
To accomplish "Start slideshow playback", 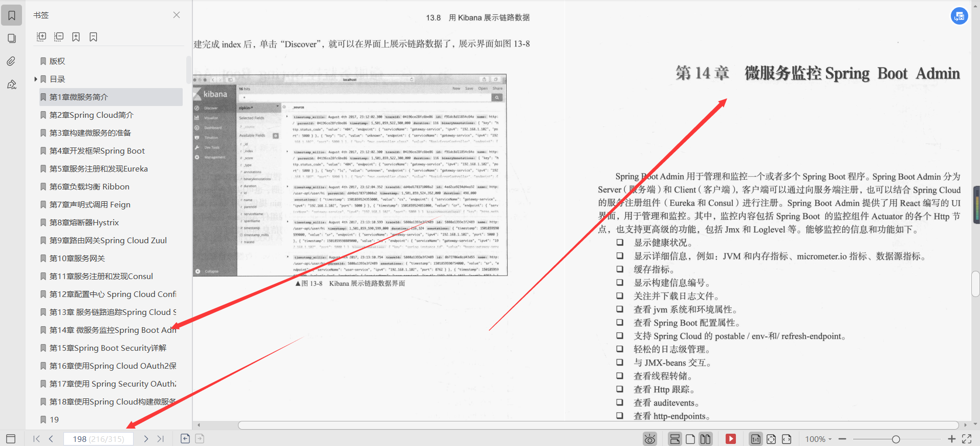I will pos(731,439).
